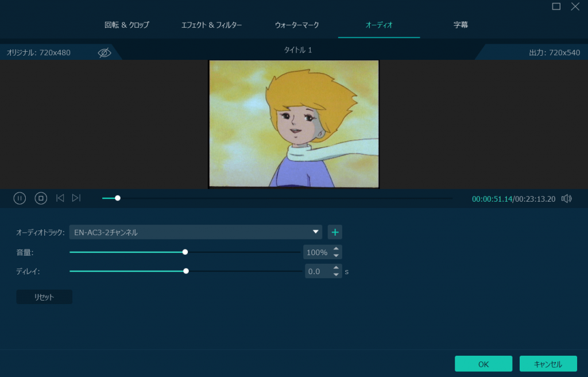Open the オーディオトラック dropdown
The width and height of the screenshot is (588, 377).
coord(195,232)
